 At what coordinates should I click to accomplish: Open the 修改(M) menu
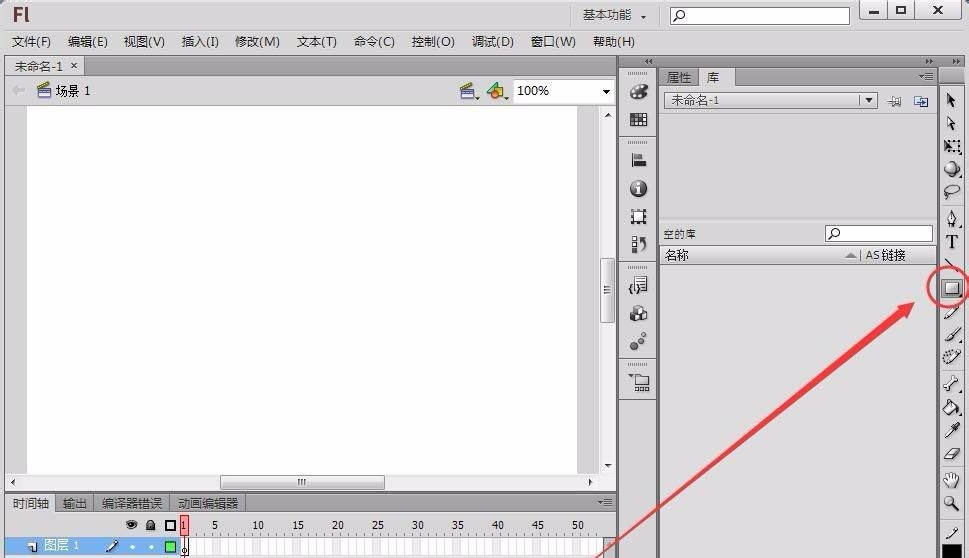click(257, 41)
